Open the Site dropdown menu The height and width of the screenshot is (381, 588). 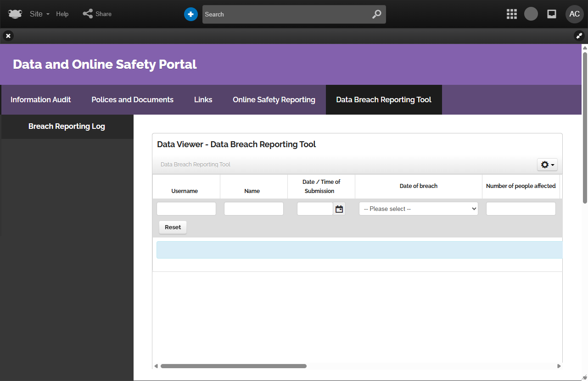click(39, 14)
